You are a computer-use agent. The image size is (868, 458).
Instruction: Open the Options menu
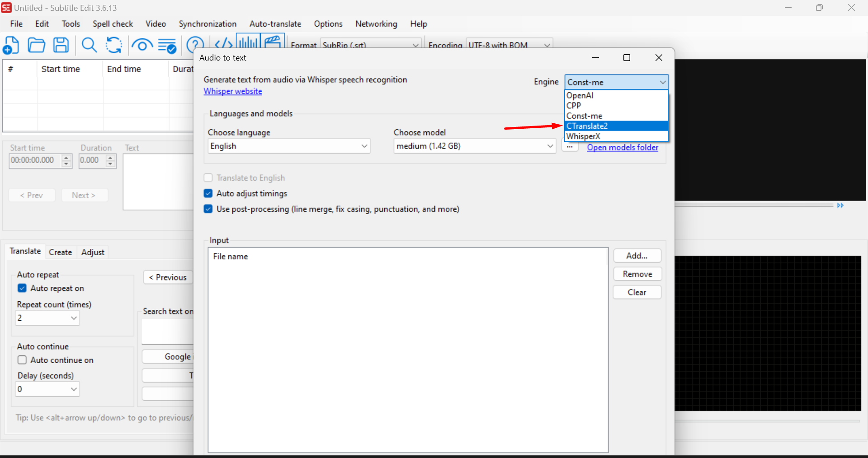pos(328,24)
